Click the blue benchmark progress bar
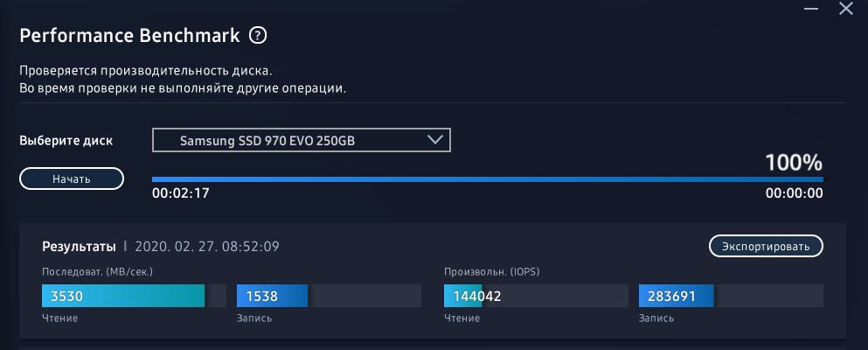This screenshot has height=350, width=868. (487, 179)
